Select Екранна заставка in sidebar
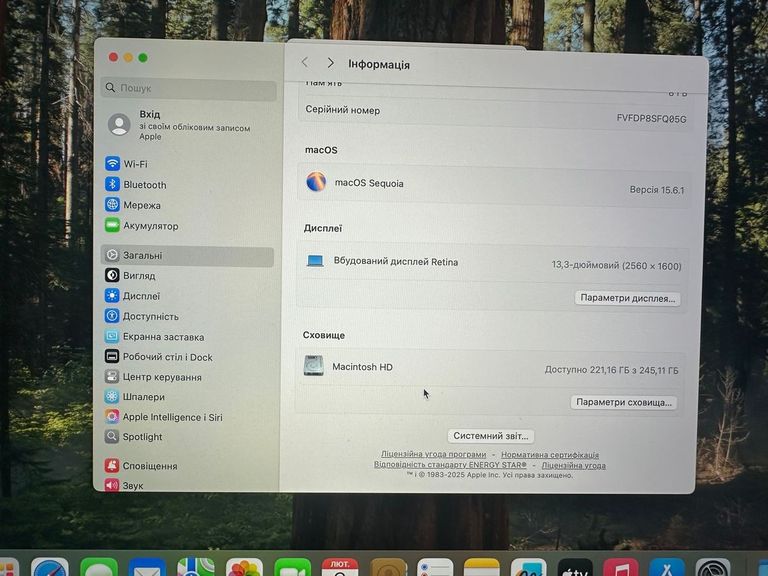 point(154,337)
